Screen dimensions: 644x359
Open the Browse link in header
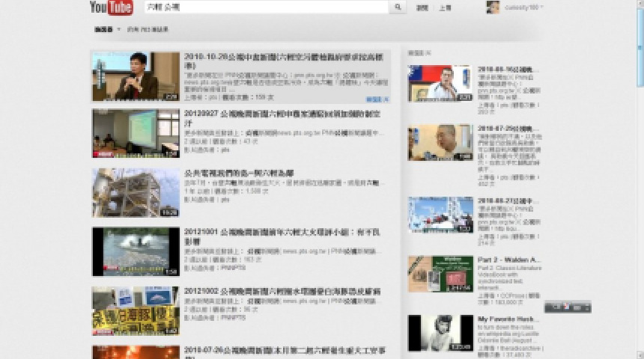click(x=422, y=7)
